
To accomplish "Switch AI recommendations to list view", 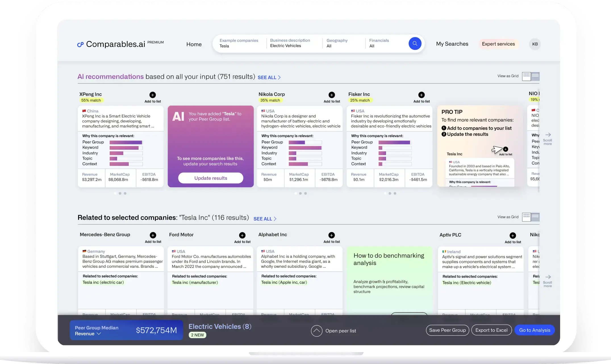I will 535,76.
